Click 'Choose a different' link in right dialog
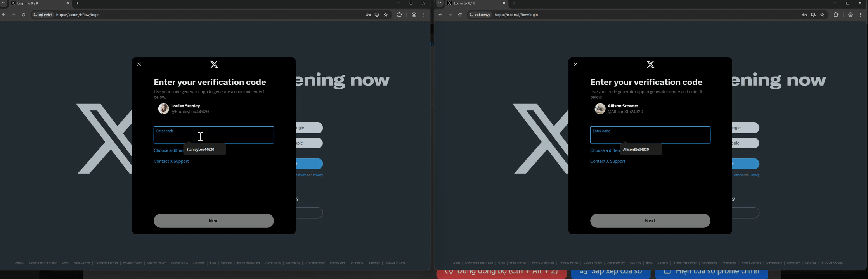This screenshot has width=868, height=279. (x=605, y=150)
